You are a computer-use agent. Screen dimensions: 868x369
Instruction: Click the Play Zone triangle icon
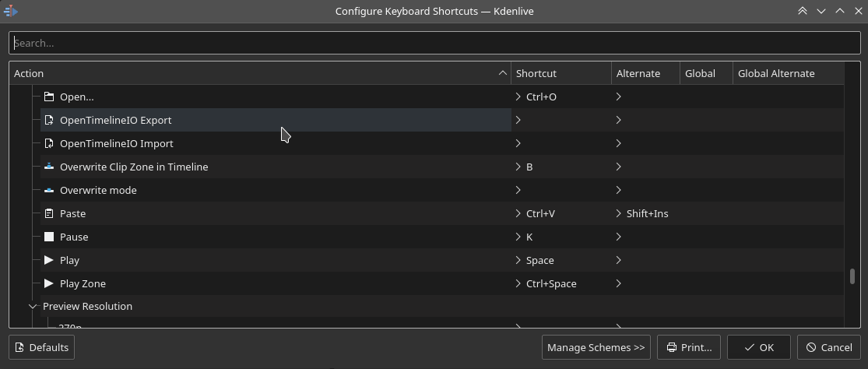click(x=49, y=283)
